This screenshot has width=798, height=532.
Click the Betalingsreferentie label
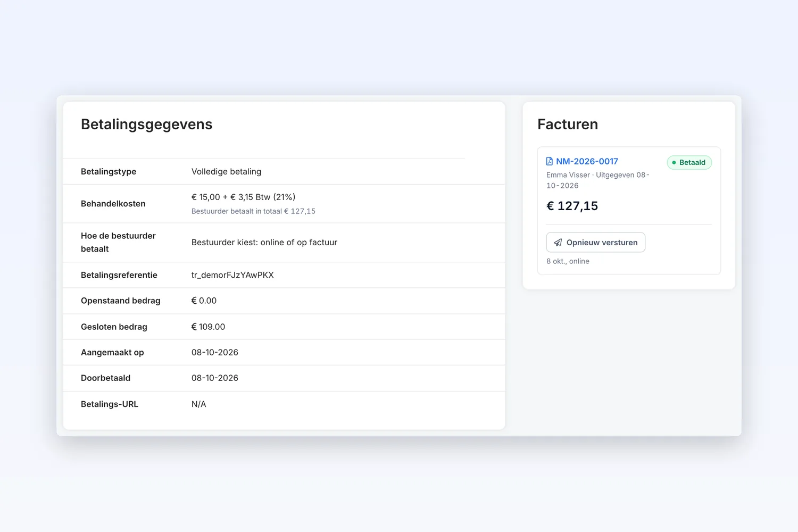[119, 275]
